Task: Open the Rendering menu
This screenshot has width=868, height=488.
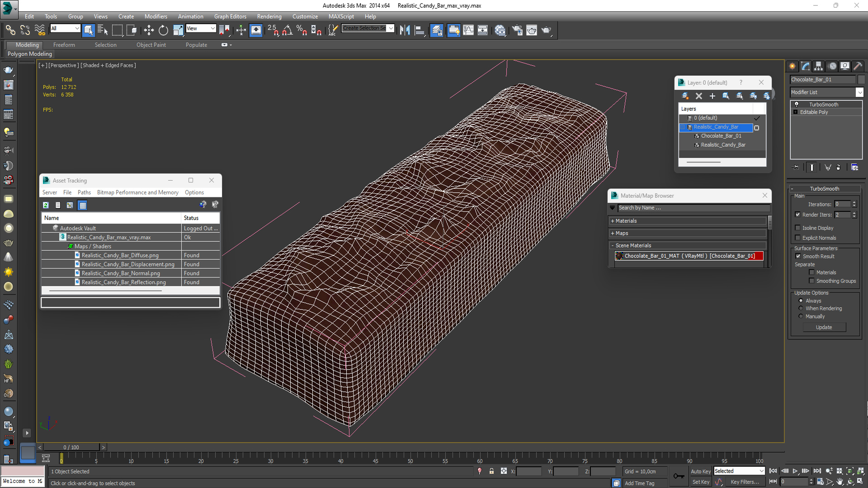Action: [x=269, y=17]
